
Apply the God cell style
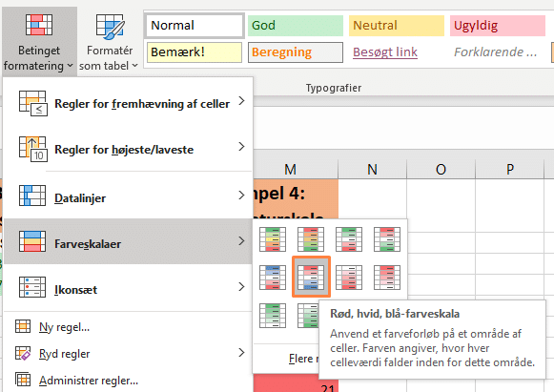(x=296, y=26)
